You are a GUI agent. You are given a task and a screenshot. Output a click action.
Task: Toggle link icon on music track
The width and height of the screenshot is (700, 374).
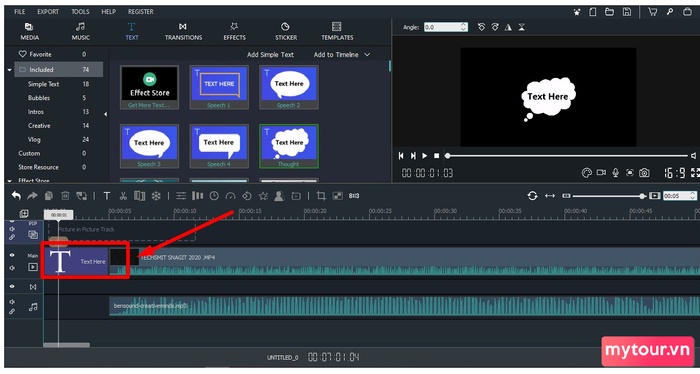pyautogui.click(x=12, y=312)
